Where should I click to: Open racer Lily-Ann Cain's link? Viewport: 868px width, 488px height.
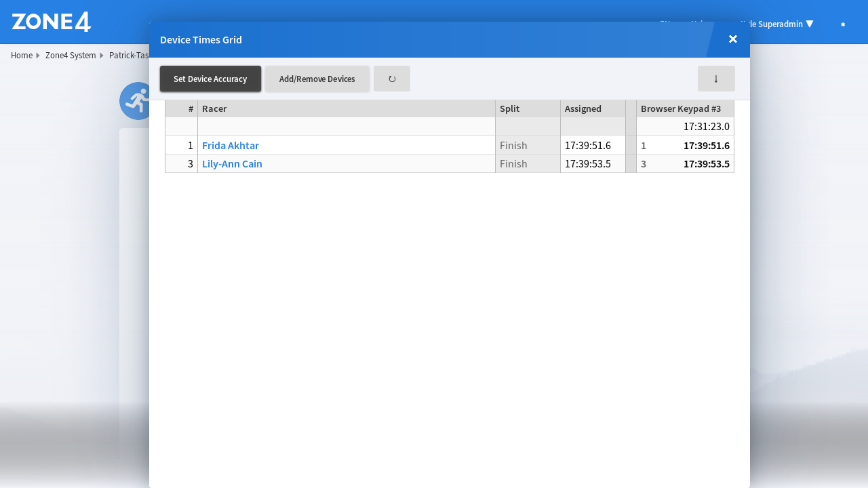pyautogui.click(x=232, y=163)
